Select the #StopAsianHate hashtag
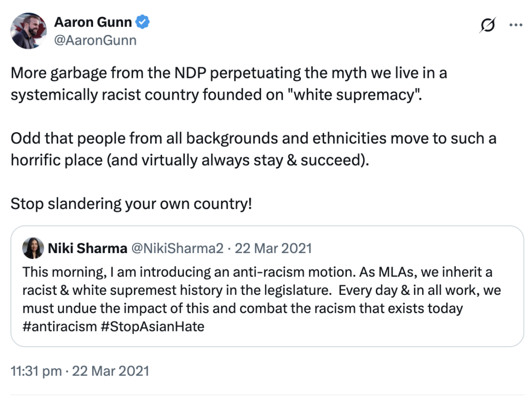Image resolution: width=532 pixels, height=398 pixels. click(x=152, y=326)
